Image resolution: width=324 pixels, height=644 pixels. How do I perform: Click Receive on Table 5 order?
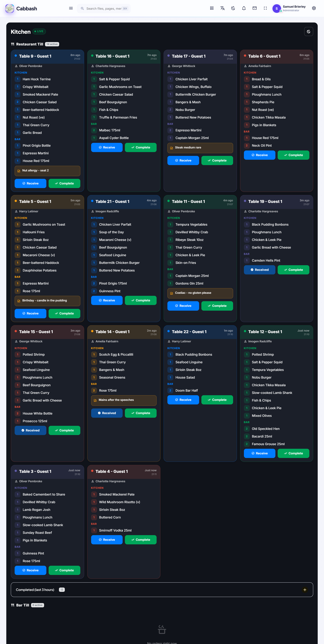30,313
